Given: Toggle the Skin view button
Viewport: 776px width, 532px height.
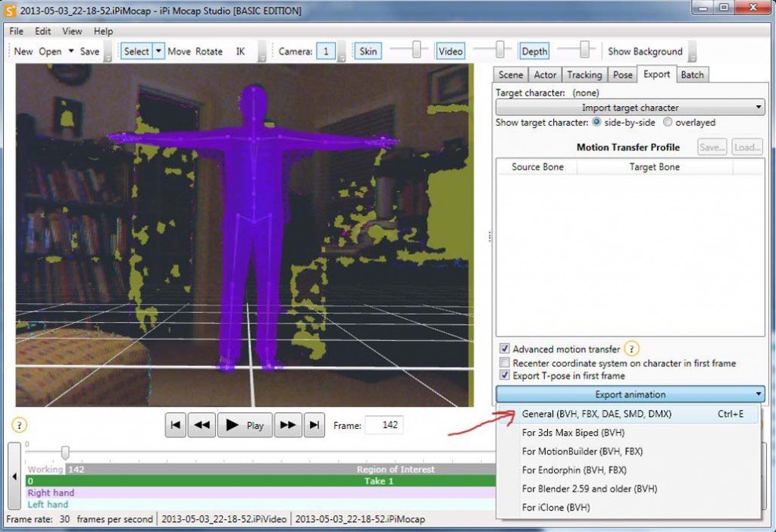Looking at the screenshot, I should [x=368, y=52].
